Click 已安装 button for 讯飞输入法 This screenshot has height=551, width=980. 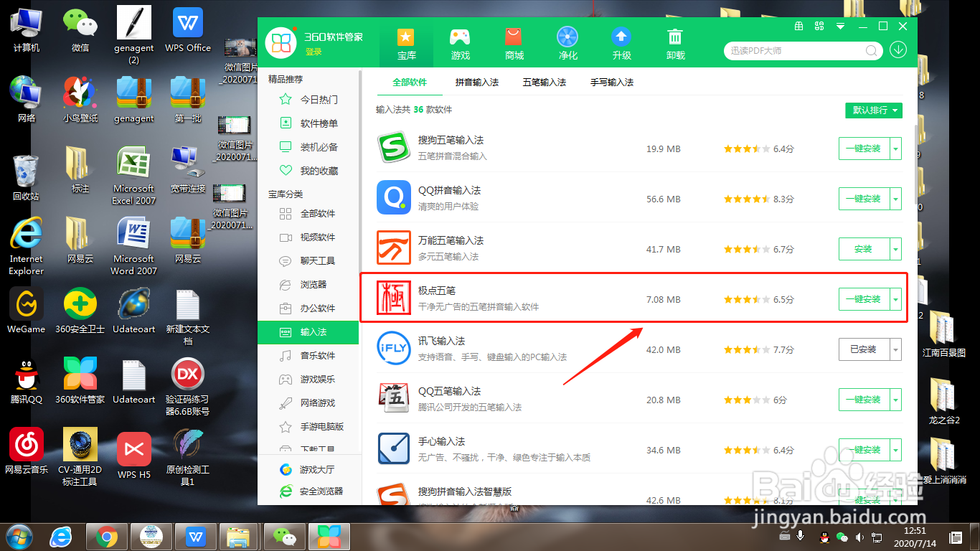click(x=864, y=349)
